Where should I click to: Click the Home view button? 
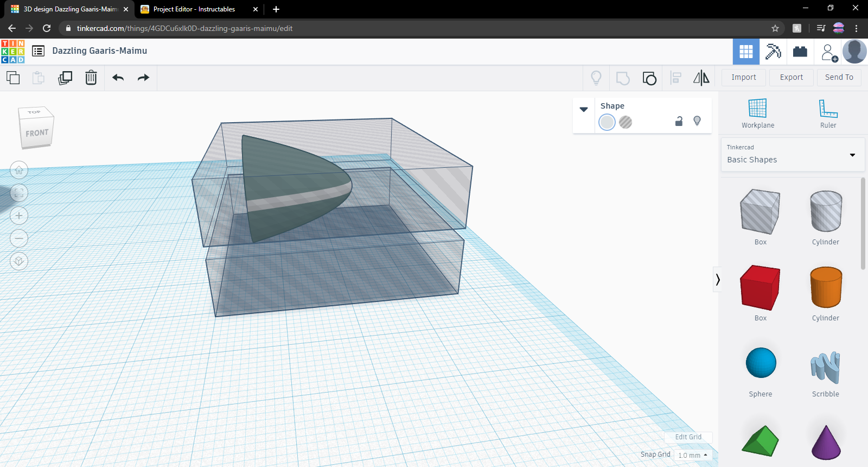click(x=19, y=170)
